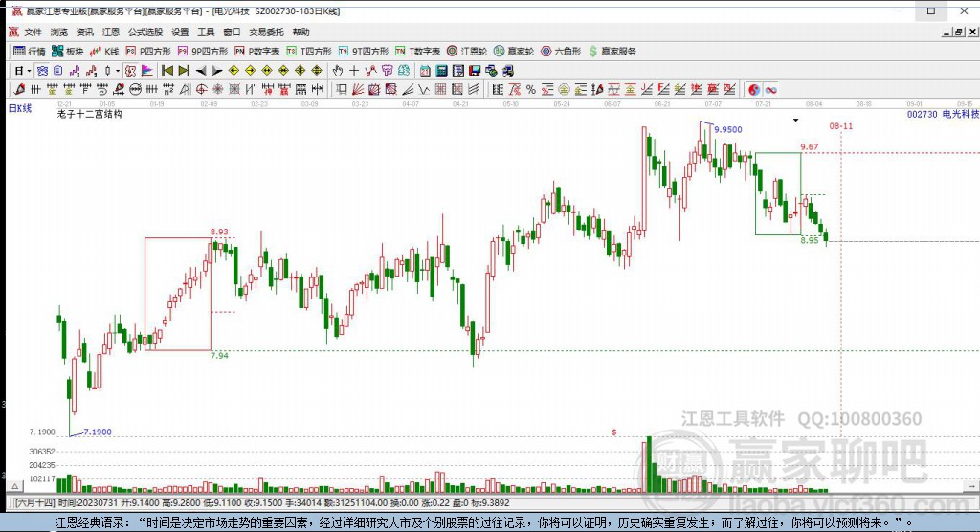The image size is (980, 532).
Task: Click the 老子十二宫结构 label
Action: tap(89, 115)
